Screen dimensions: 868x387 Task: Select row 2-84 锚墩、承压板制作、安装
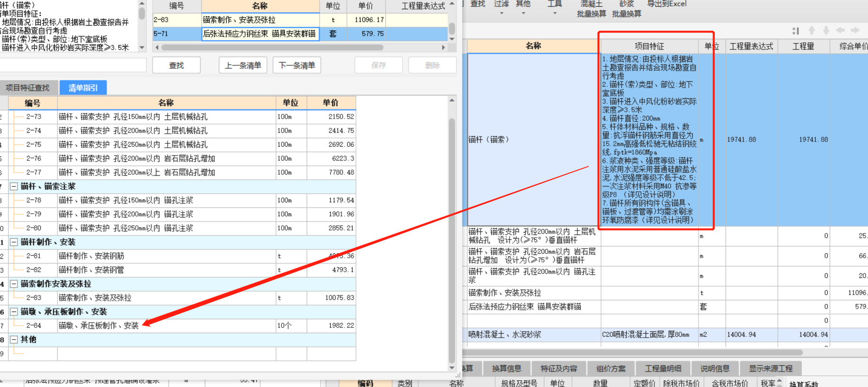[x=178, y=326]
